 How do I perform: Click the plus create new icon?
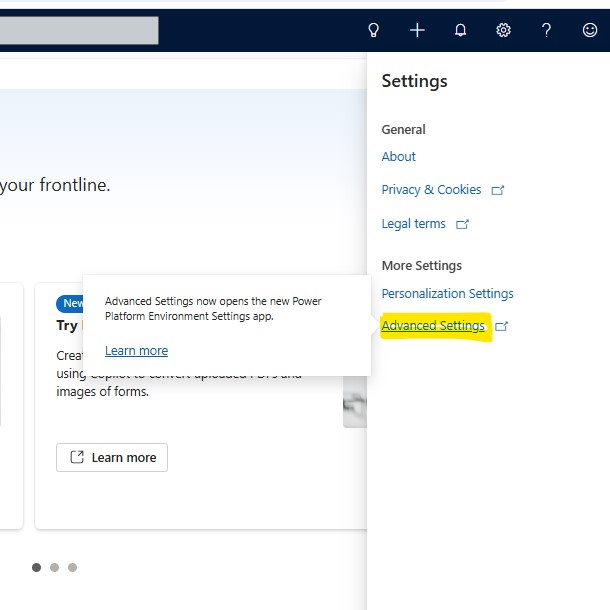(417, 30)
